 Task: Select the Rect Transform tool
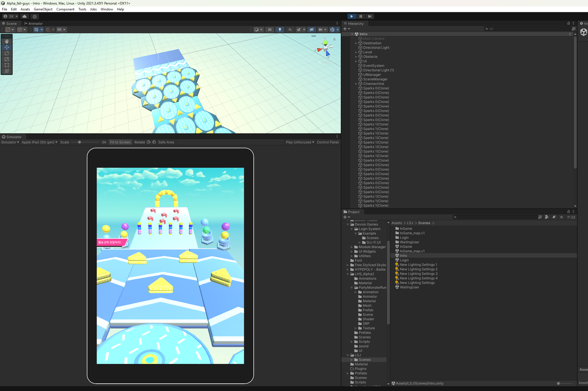7,65
